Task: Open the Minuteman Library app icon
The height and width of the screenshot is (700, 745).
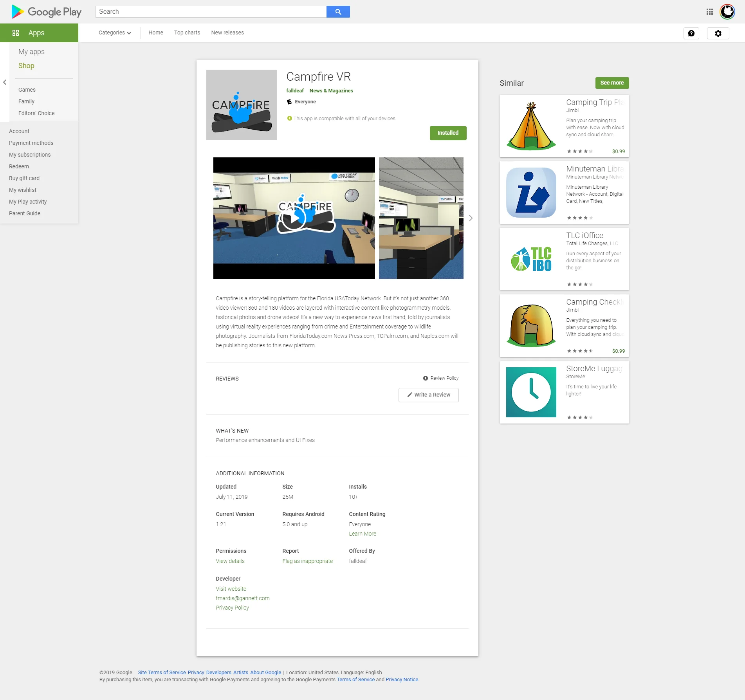Action: [x=531, y=193]
